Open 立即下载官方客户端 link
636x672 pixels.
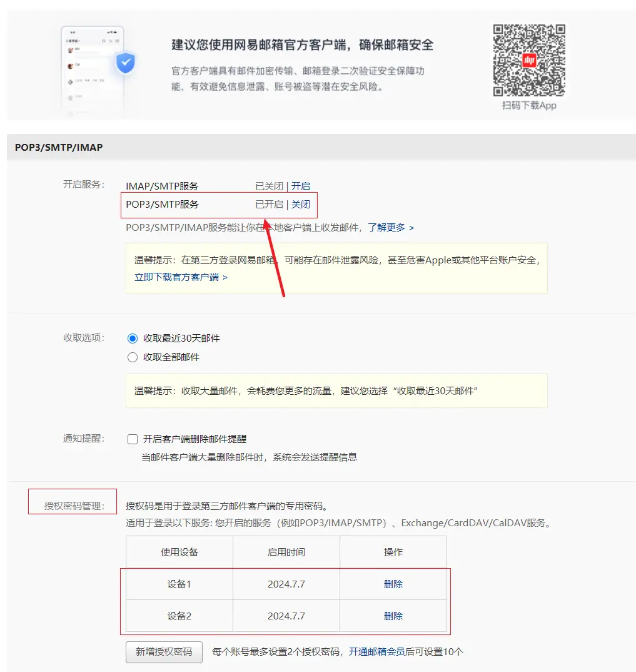tap(181, 277)
